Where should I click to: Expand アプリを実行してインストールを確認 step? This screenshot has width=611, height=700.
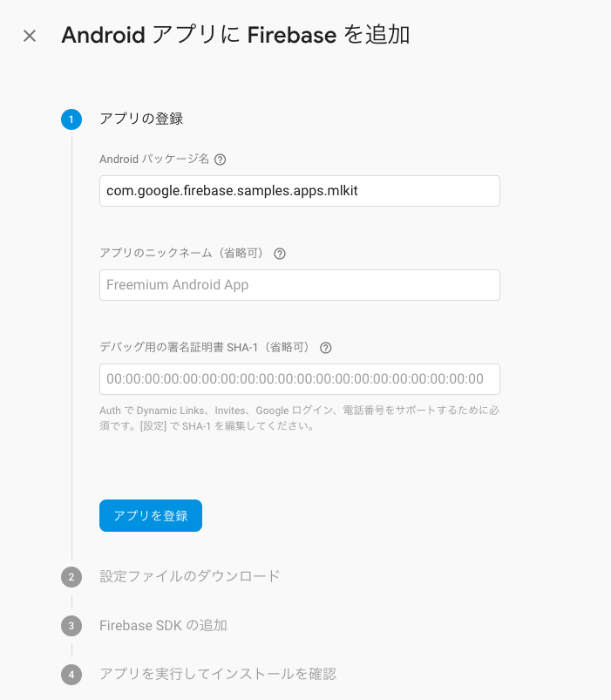218,674
